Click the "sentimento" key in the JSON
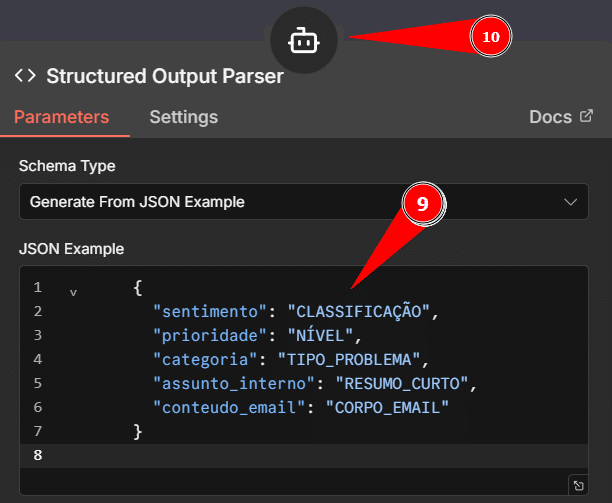612x503 pixels. (x=209, y=312)
